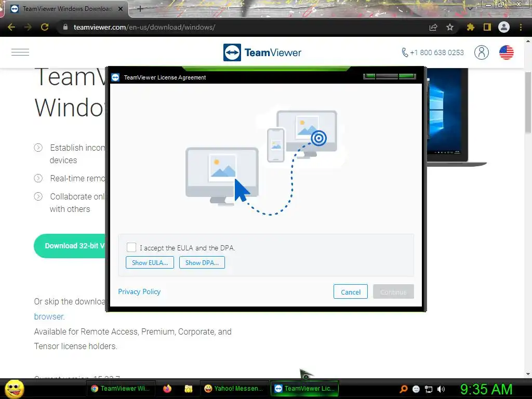Viewport: 532px width, 399px height.
Task: Open the network tray icon
Action: click(429, 389)
